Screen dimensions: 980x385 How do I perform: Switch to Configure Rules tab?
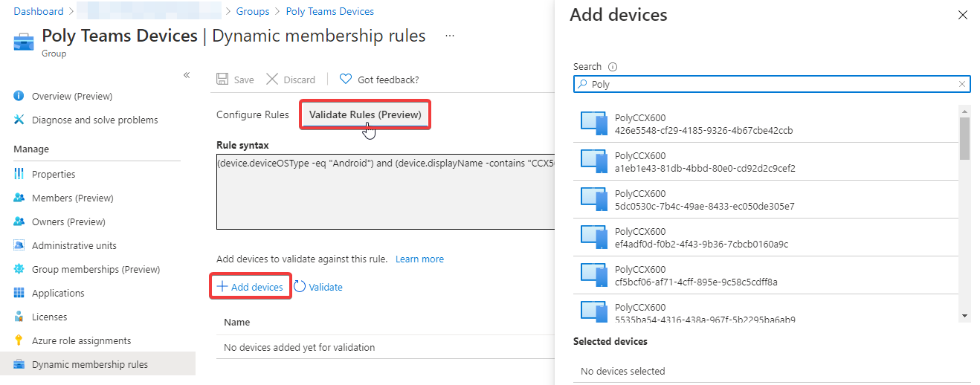tap(253, 114)
